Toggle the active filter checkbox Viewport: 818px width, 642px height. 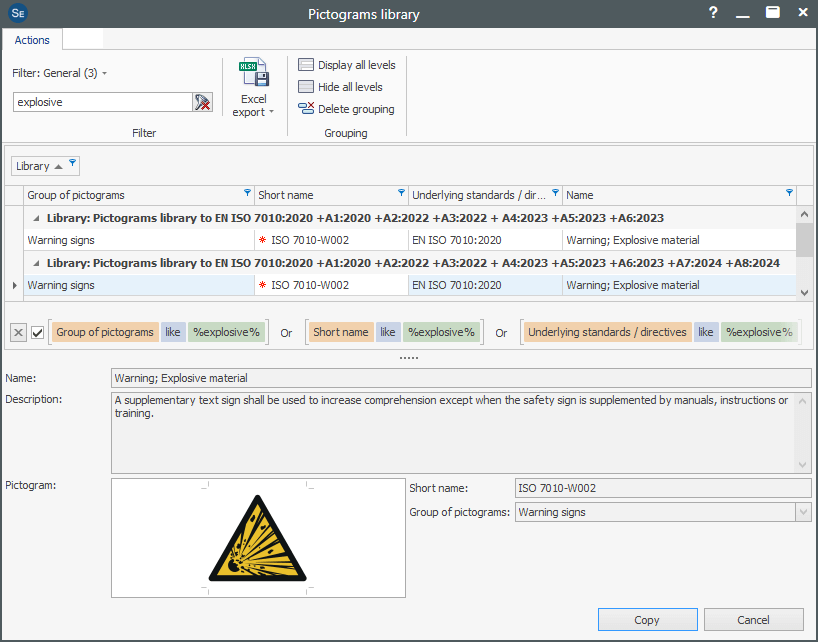[x=38, y=333]
